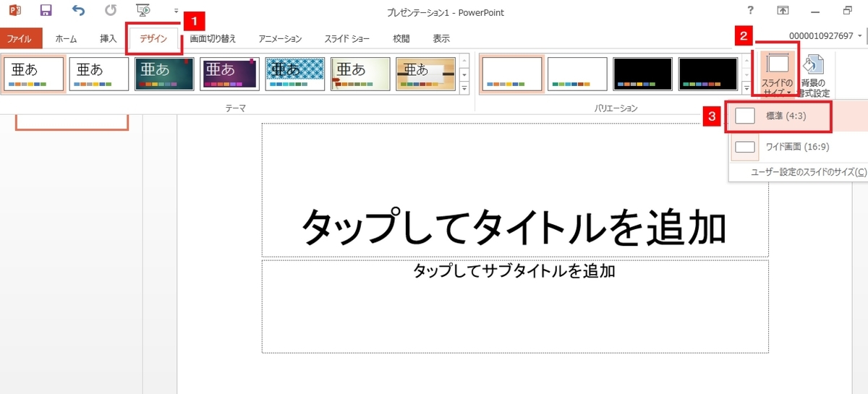Expand the variations gallery More arrow

tap(747, 87)
